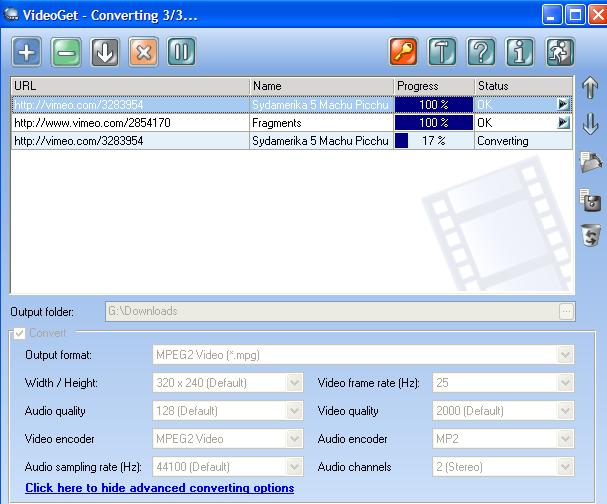
Task: Move item up with the up-arrow icon
Action: (590, 87)
